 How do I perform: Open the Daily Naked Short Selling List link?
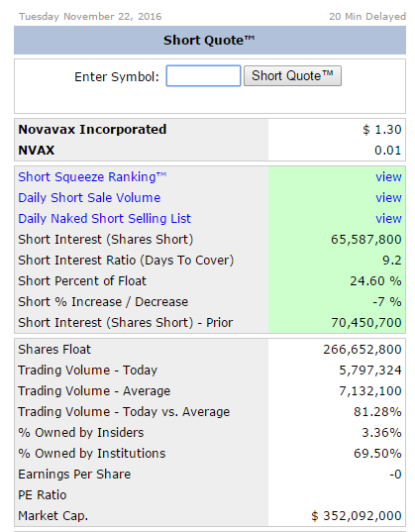105,219
